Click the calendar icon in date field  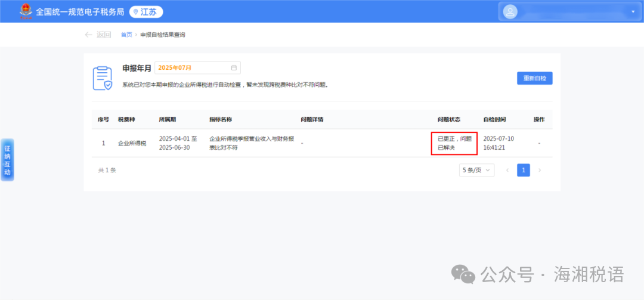point(234,68)
